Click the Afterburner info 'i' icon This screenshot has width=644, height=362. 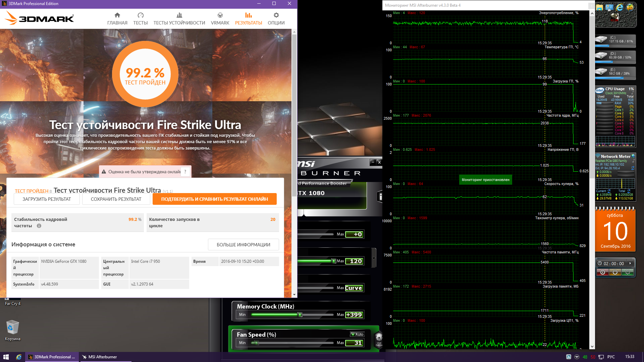point(380,197)
